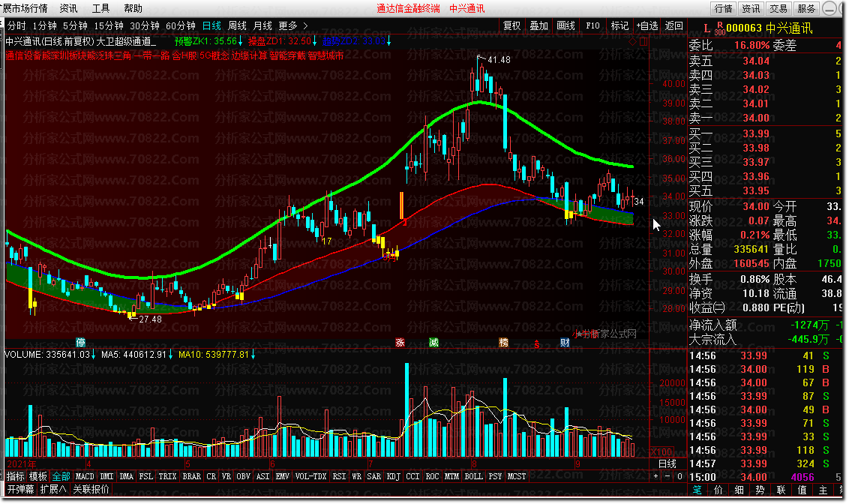
Task: Select the BOLL indicator tab
Action: (474, 476)
